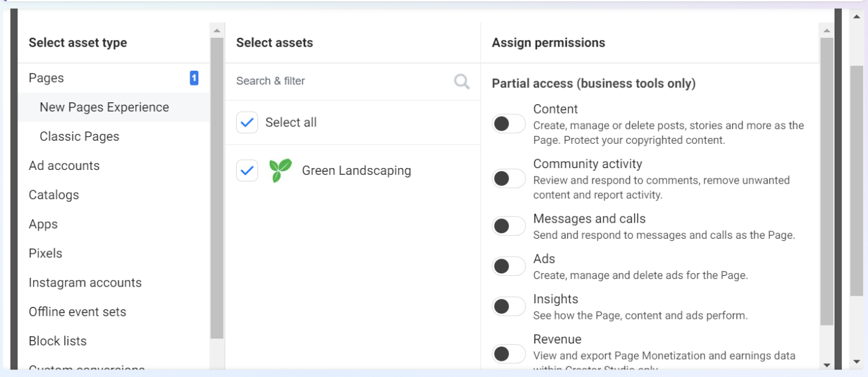Choose Ad accounts asset type
The height and width of the screenshot is (377, 868).
pos(64,166)
